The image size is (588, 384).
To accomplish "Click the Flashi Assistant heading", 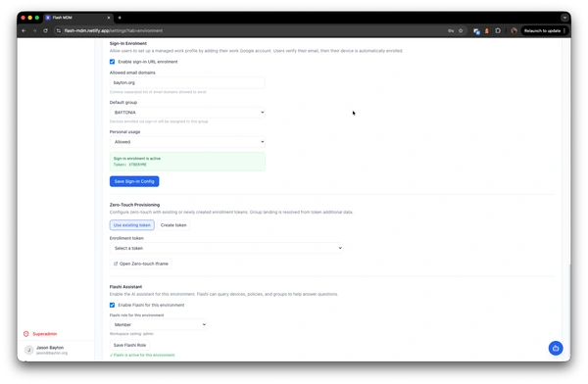I will [125, 286].
